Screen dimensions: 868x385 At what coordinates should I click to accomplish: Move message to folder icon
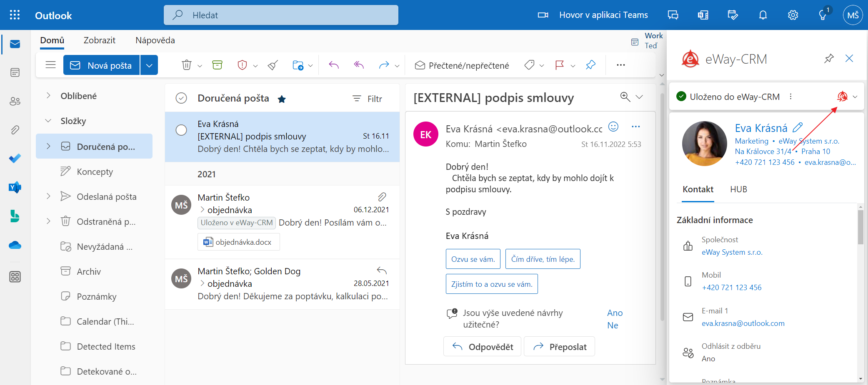coord(298,65)
